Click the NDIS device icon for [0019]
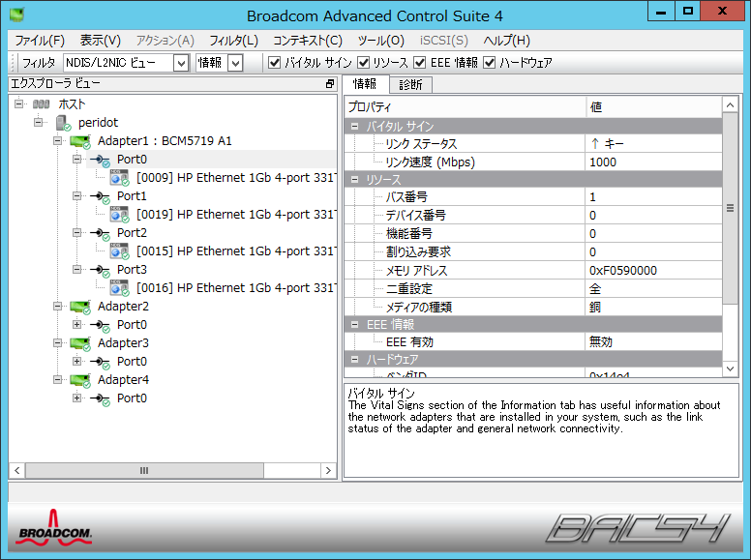The image size is (751, 560). click(119, 215)
